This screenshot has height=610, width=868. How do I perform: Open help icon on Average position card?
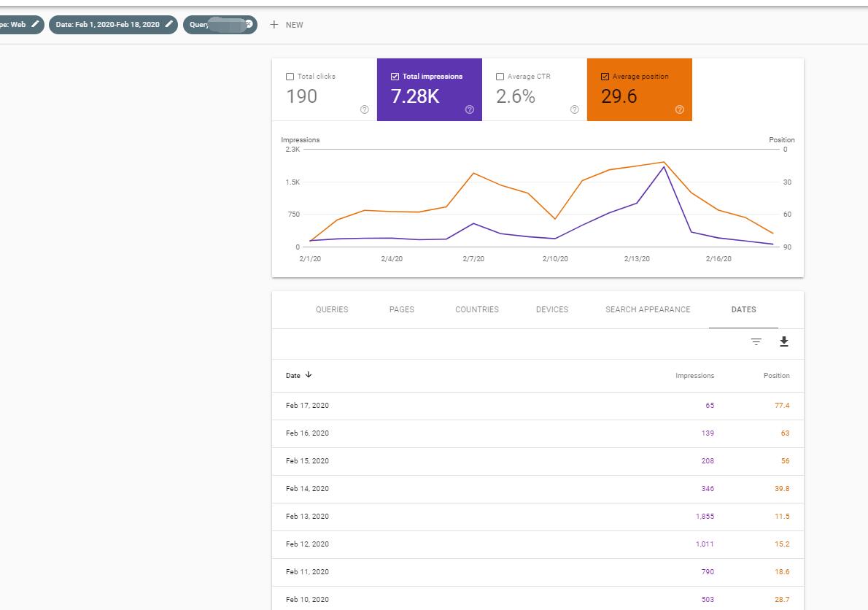pyautogui.click(x=680, y=109)
